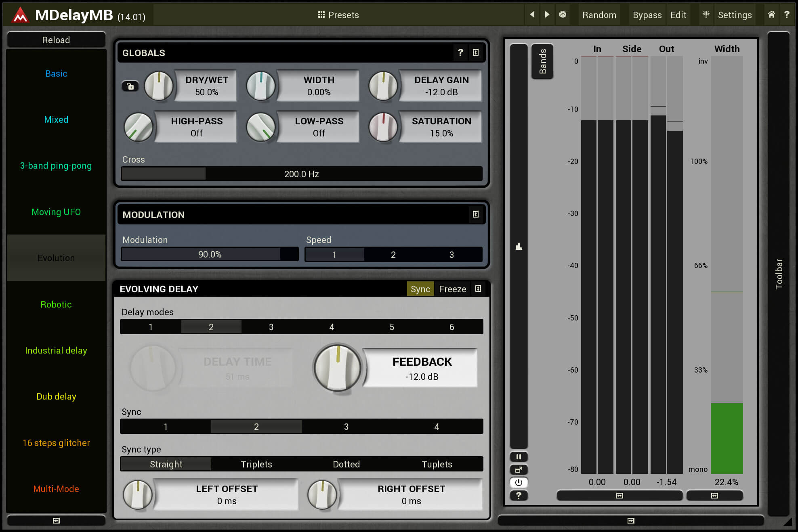Open the home icon in the title bar
This screenshot has height=532, width=798.
click(771, 15)
